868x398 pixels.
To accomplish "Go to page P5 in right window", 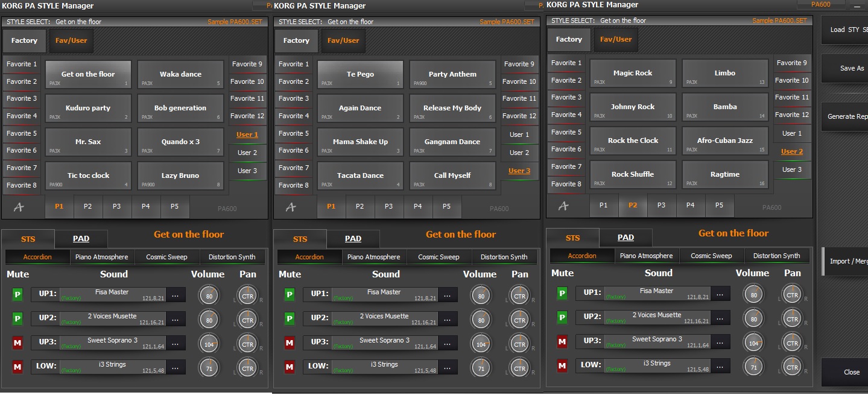I will [719, 205].
